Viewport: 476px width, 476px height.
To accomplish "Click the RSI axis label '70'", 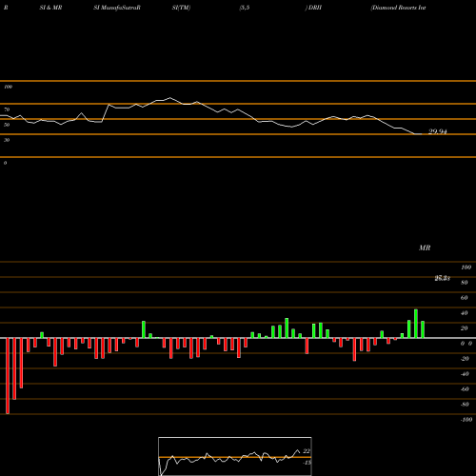I will 7,109.
